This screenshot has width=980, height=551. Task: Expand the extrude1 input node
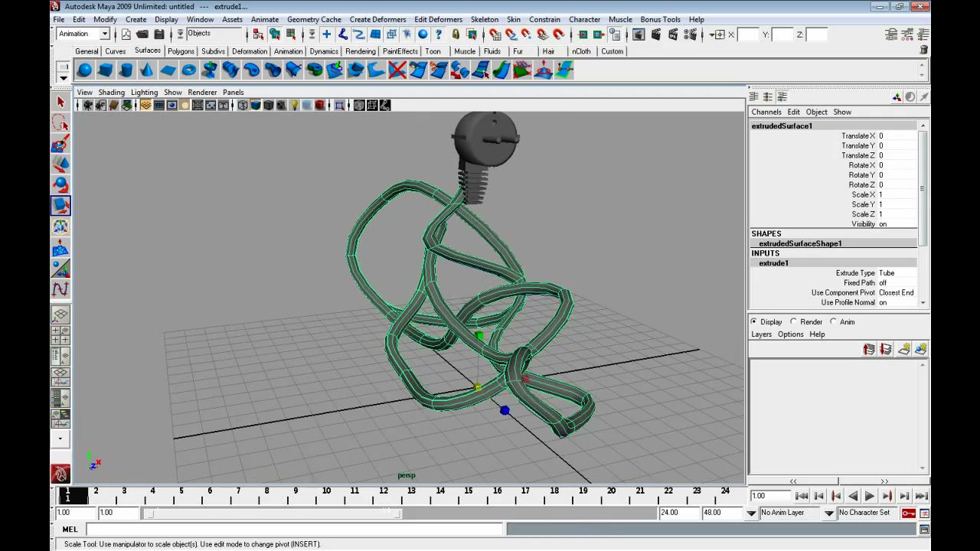[x=773, y=263]
